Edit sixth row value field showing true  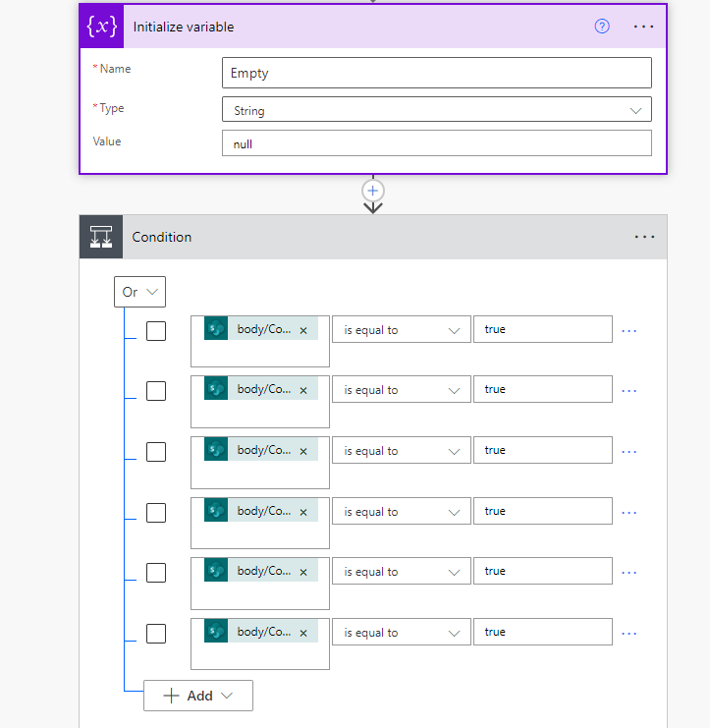[x=543, y=632]
